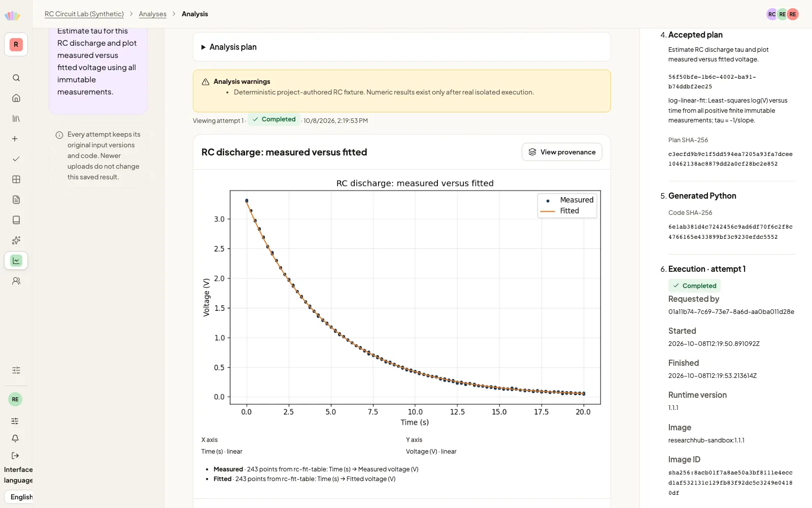Open RC Circuit Lab (Synthetic) breadcrumb link
The width and height of the screenshot is (812, 508).
(x=84, y=14)
